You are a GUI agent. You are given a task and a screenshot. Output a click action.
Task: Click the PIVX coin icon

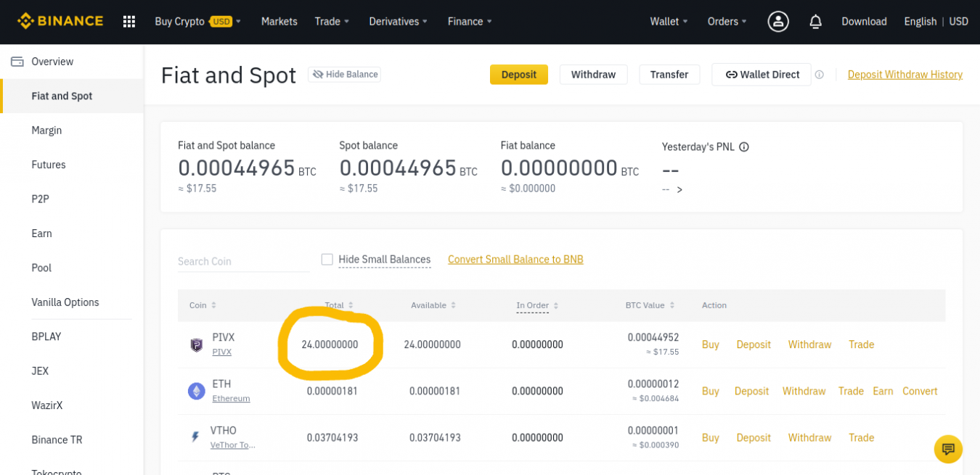(x=196, y=344)
